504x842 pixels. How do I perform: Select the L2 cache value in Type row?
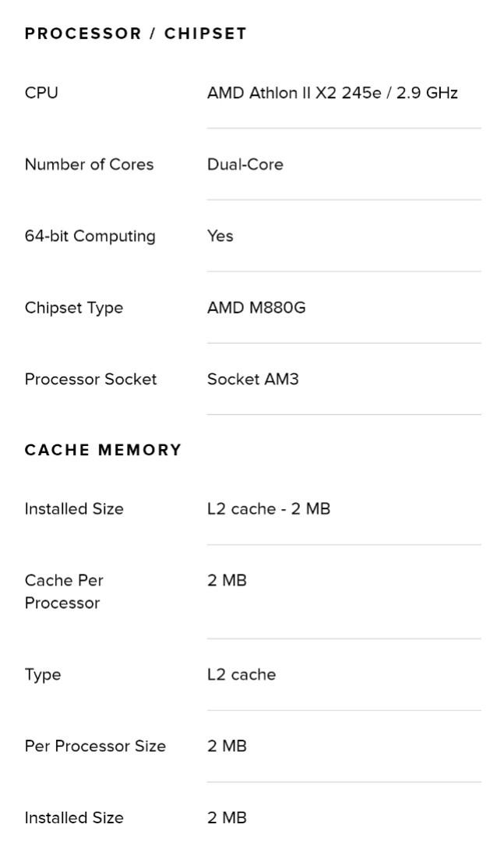pos(241,674)
